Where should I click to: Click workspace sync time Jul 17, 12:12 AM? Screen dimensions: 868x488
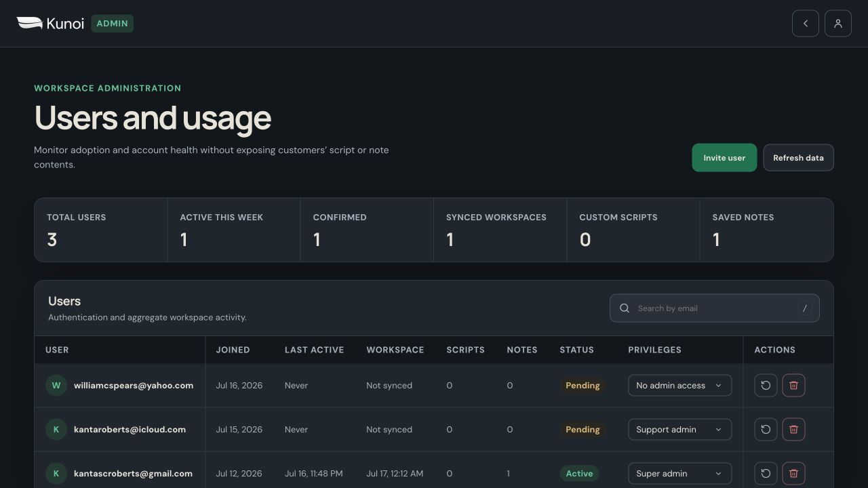395,474
